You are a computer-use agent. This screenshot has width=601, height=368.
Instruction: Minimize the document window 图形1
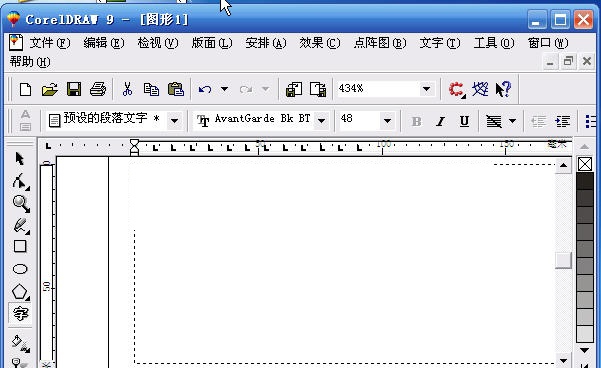[550, 62]
